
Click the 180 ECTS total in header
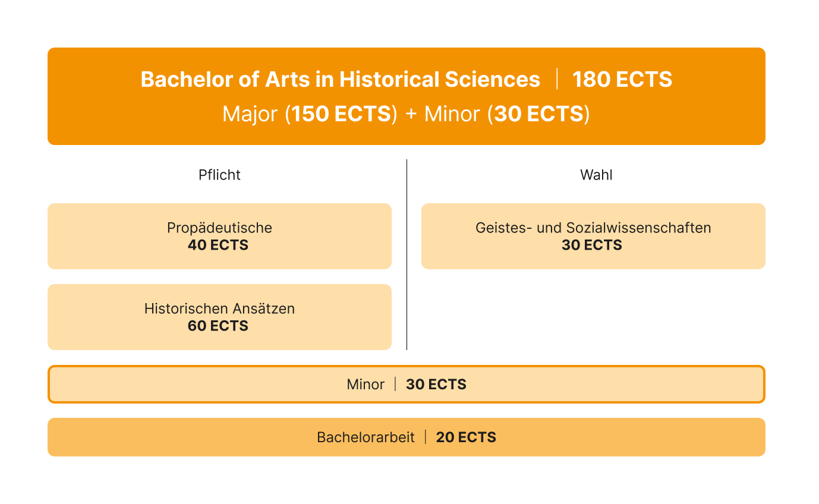pos(622,80)
